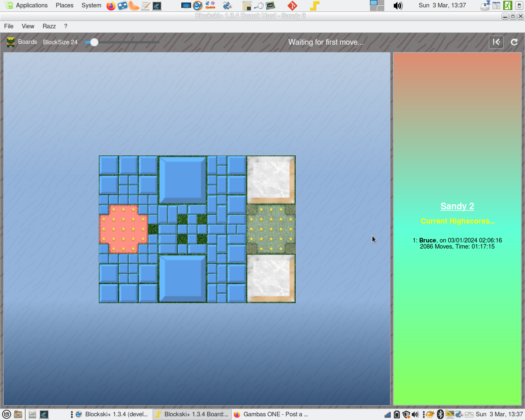Screen dimensions: 525x420
Task: Click the go-to-first-move button
Action: point(496,42)
